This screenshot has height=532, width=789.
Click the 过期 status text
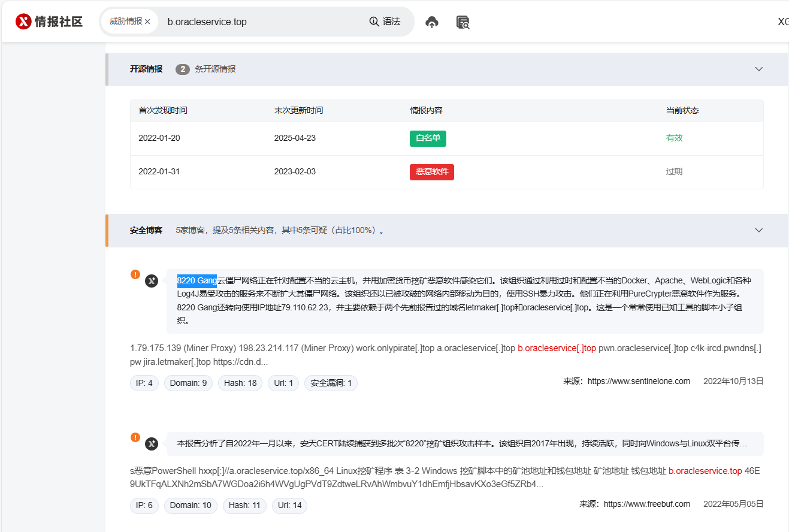click(675, 172)
